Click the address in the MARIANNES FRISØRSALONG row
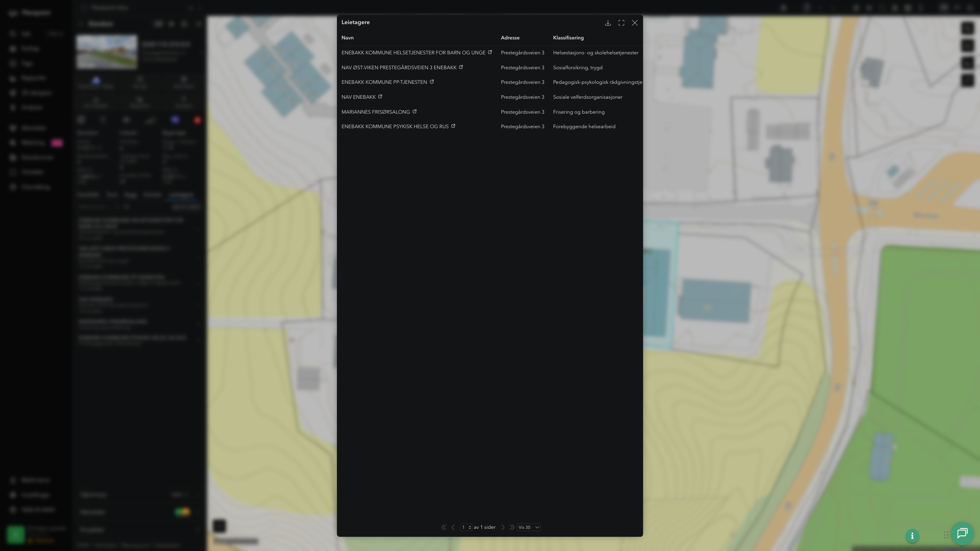This screenshot has height=551, width=980. (523, 112)
